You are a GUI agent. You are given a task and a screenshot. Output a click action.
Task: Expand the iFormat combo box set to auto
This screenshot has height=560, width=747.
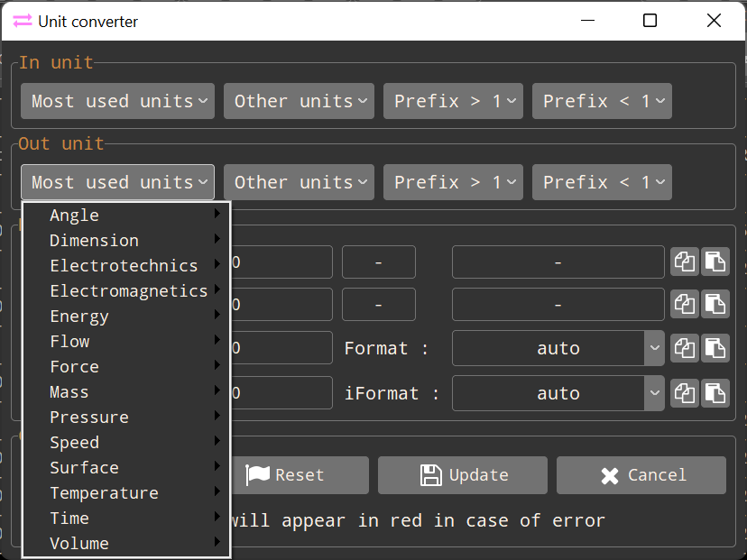coord(654,393)
